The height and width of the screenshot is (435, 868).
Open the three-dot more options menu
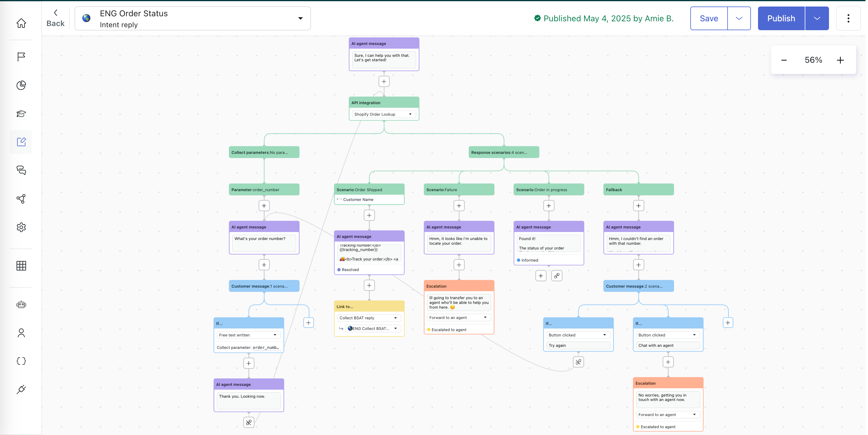click(848, 19)
